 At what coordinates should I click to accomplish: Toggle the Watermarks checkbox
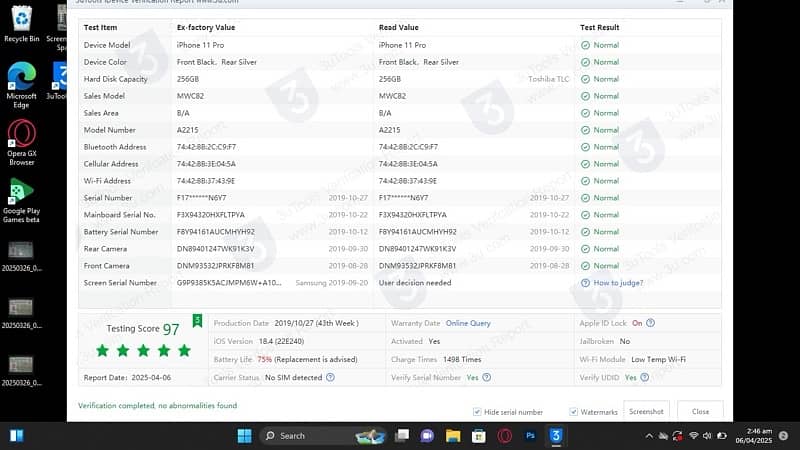coord(573,412)
